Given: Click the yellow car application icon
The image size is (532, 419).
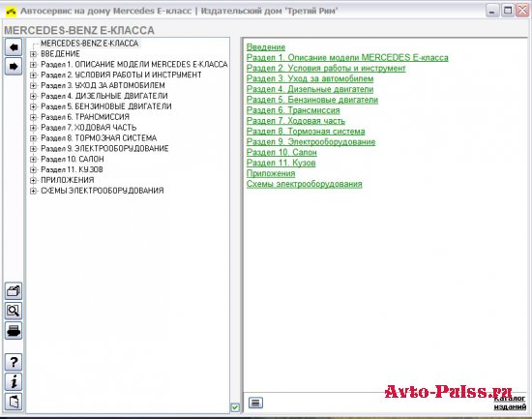Looking at the screenshot, I should pyautogui.click(x=11, y=12).
